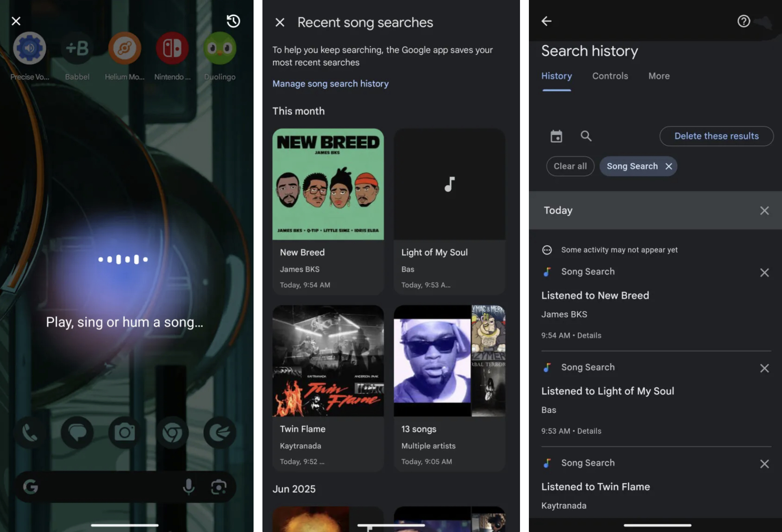Open Manage song search history link
782x532 pixels.
click(330, 83)
